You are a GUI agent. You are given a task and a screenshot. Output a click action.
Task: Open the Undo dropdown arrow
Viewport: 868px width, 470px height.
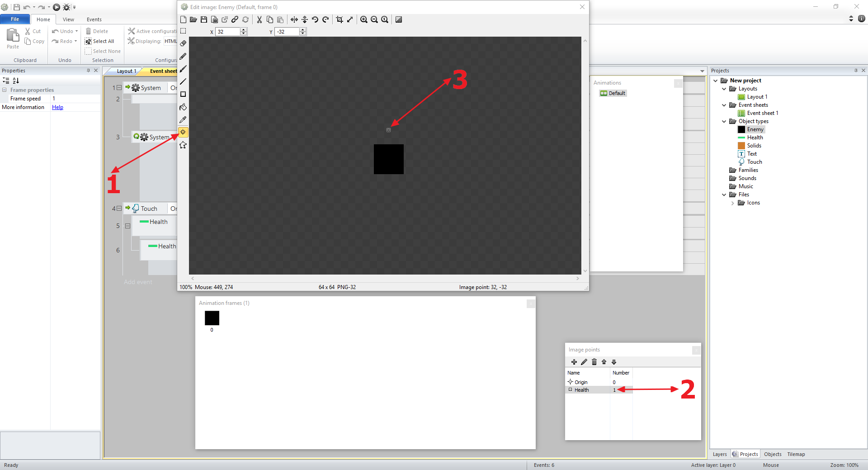76,31
